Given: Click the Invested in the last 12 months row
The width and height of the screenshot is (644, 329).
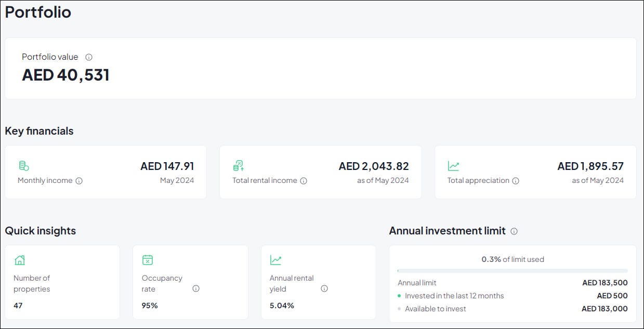Looking at the screenshot, I should 512,296.
